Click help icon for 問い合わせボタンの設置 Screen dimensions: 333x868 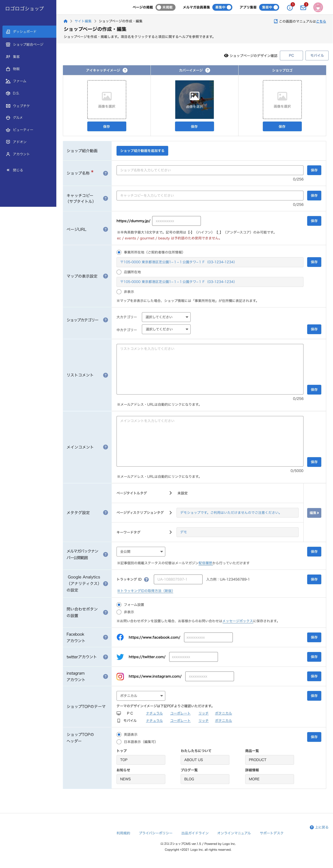coord(106,613)
